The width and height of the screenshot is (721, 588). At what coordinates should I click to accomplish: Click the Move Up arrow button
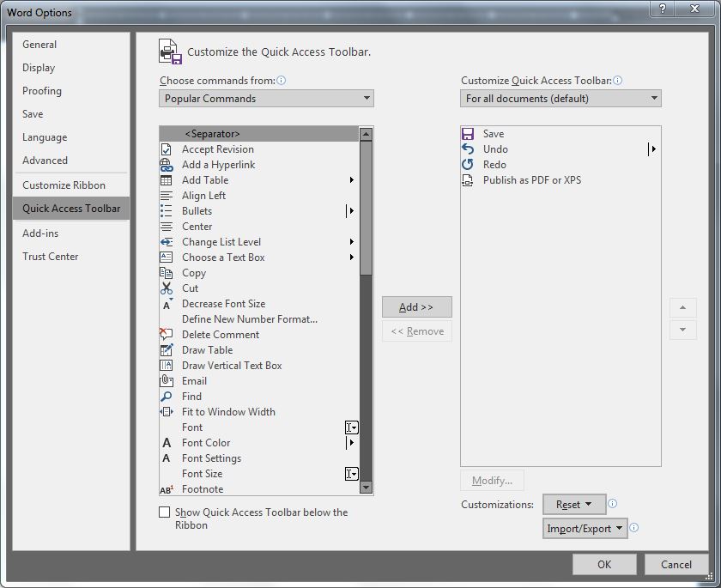[x=683, y=307]
